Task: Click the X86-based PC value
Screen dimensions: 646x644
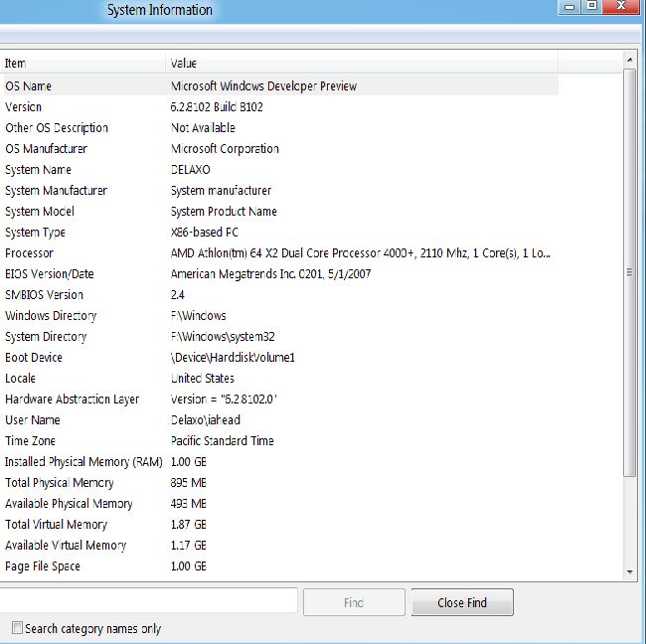Action: 205,232
